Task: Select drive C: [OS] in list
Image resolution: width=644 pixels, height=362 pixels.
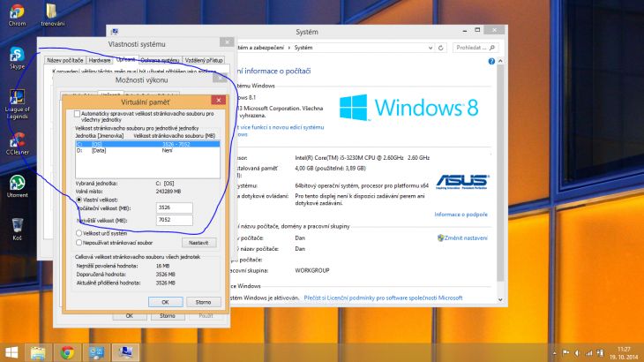Action: click(147, 144)
